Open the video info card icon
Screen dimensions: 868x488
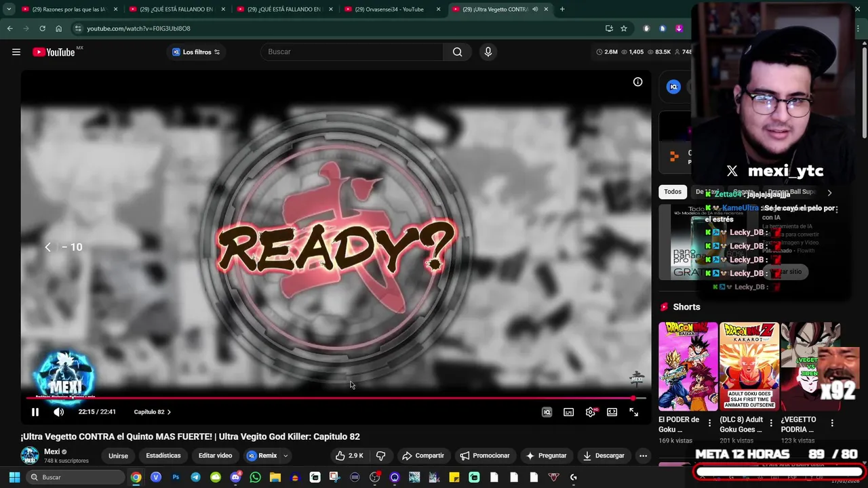click(x=637, y=82)
